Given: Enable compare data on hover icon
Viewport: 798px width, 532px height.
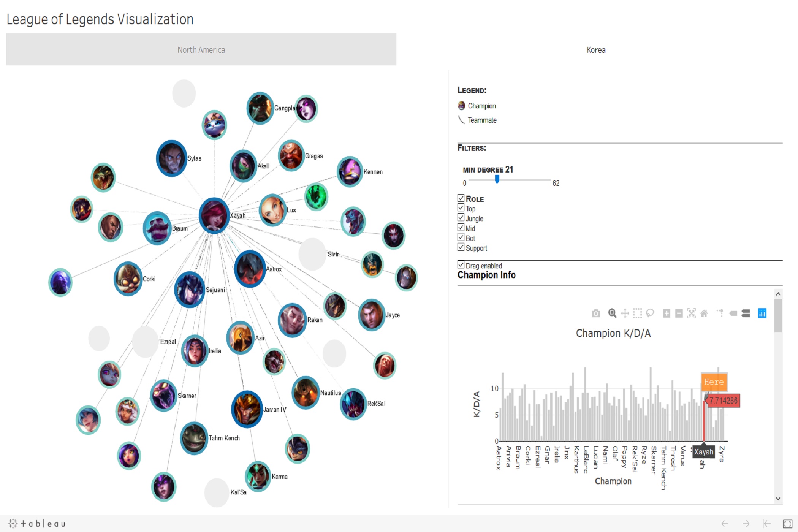Looking at the screenshot, I should point(746,313).
